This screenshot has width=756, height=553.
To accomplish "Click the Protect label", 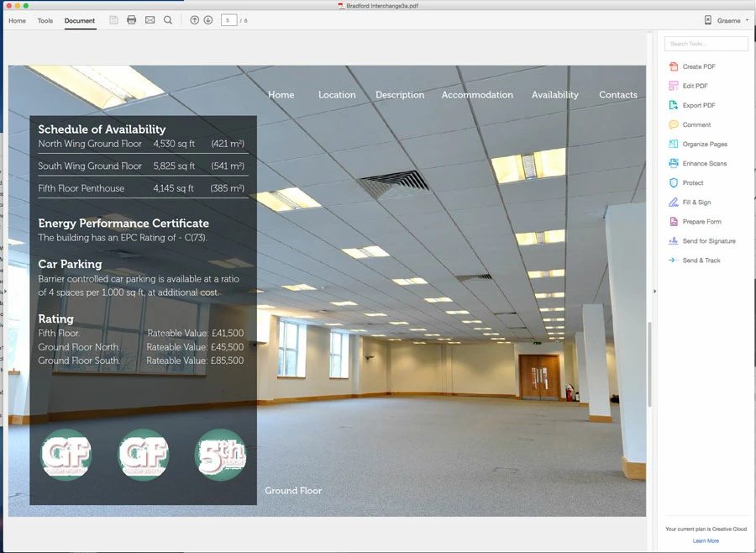I will tap(693, 183).
